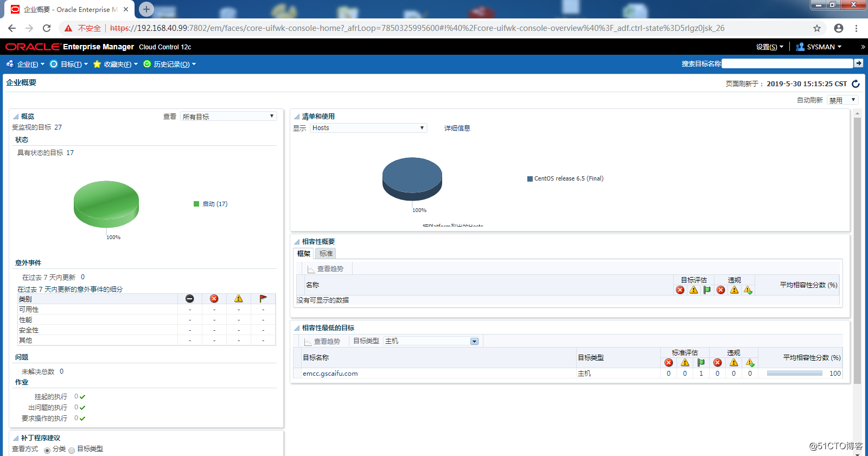The width and height of the screenshot is (868, 456).
Task: Click the critical icon under 标准评估 column
Action: [668, 363]
